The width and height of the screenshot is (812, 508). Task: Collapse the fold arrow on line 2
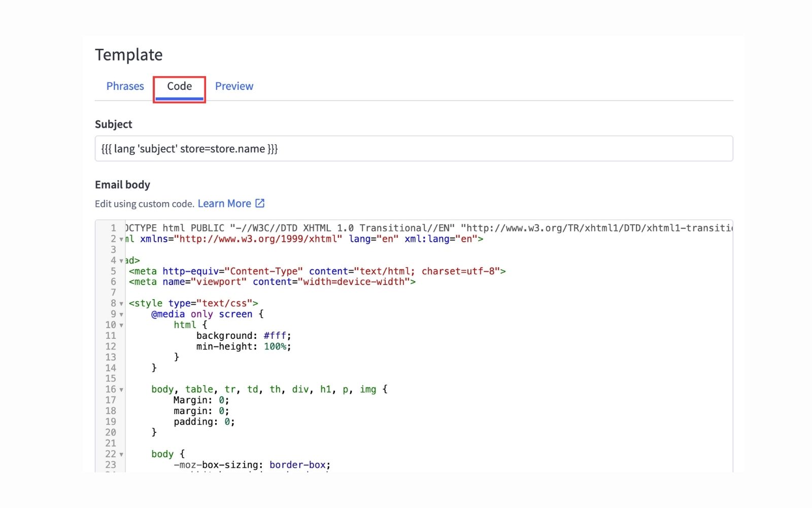click(x=121, y=239)
